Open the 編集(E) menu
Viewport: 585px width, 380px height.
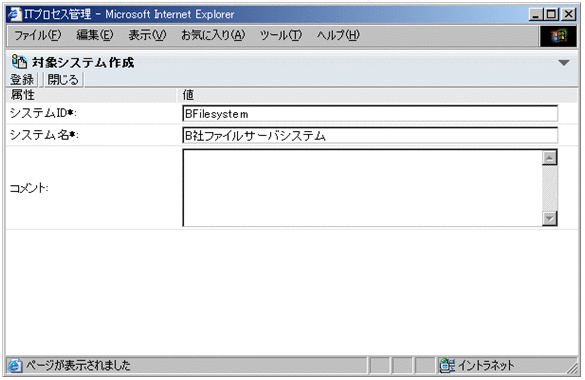tap(94, 35)
